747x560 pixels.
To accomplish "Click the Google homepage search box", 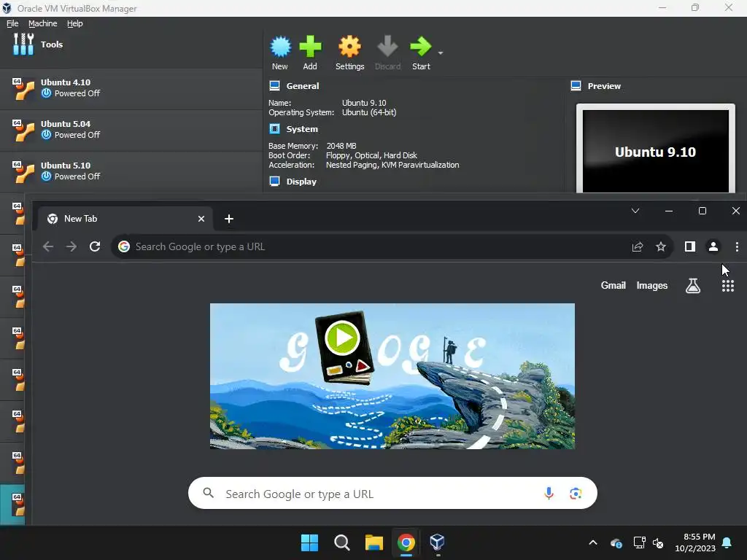I will [x=392, y=494].
